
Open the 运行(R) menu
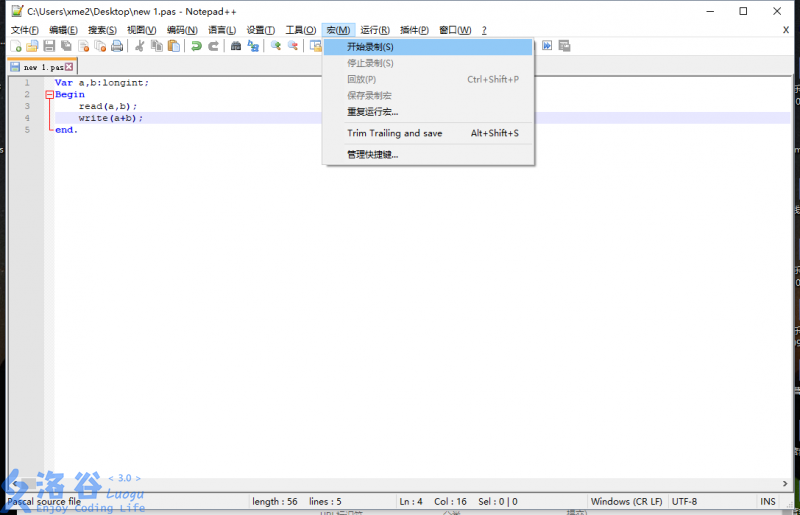[x=375, y=30]
